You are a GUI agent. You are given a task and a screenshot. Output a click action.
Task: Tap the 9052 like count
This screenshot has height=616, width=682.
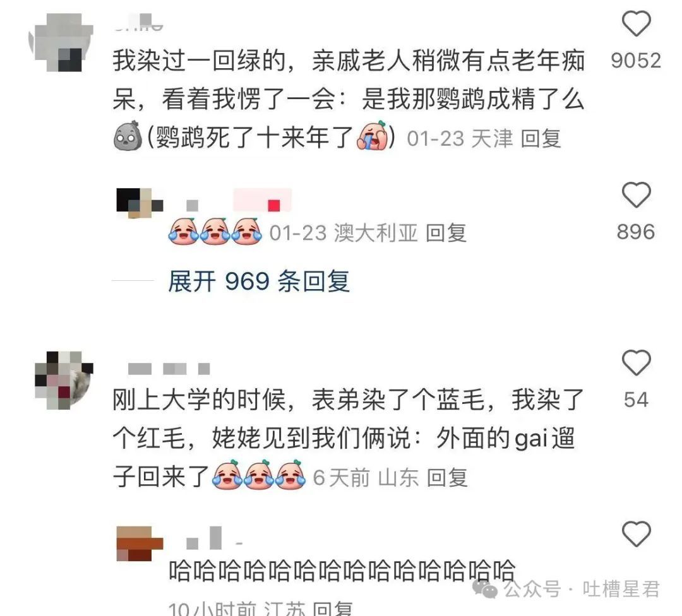[x=636, y=61]
